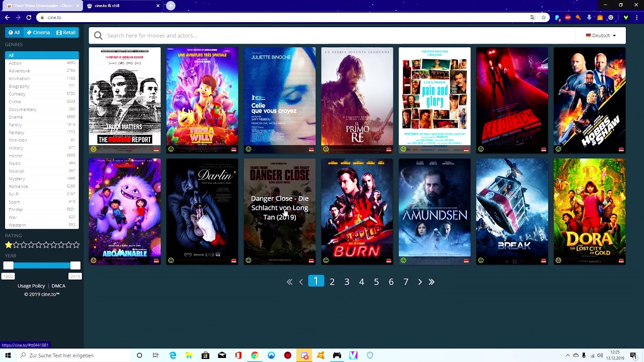
Task: Open The Report movie poster
Action: point(125,100)
